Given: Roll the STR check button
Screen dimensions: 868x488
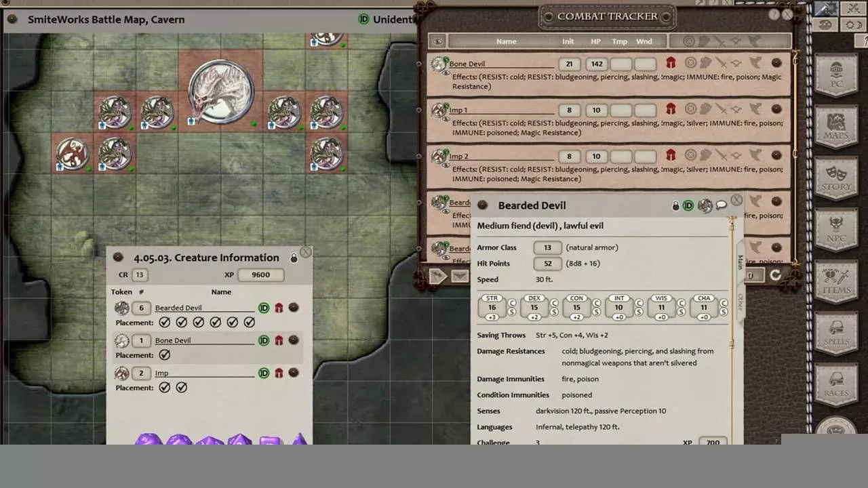Looking at the screenshot, I should tap(512, 302).
